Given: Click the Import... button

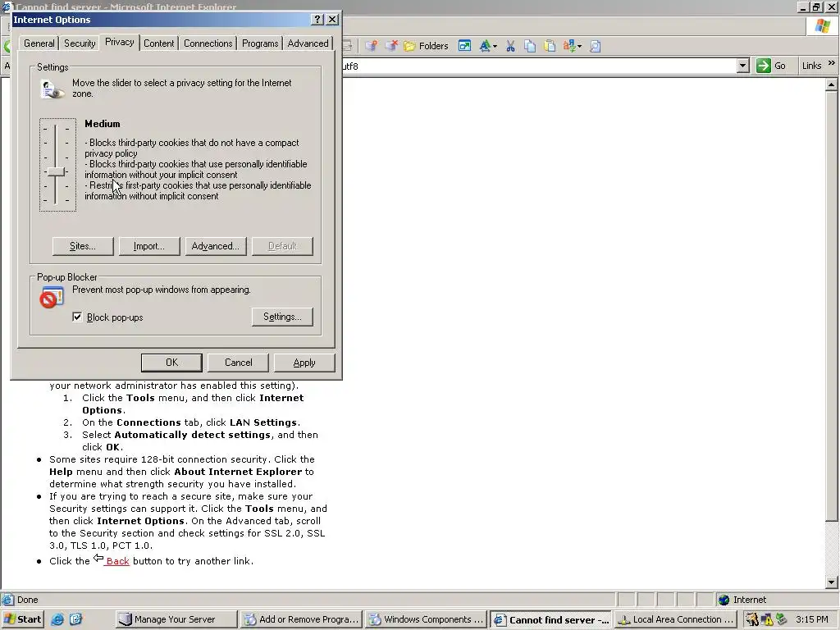Looking at the screenshot, I should click(x=149, y=246).
